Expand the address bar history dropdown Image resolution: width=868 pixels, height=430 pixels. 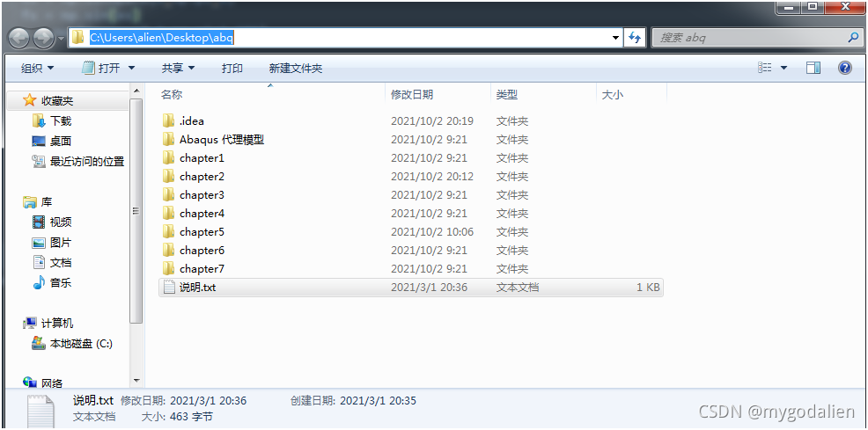tap(615, 38)
